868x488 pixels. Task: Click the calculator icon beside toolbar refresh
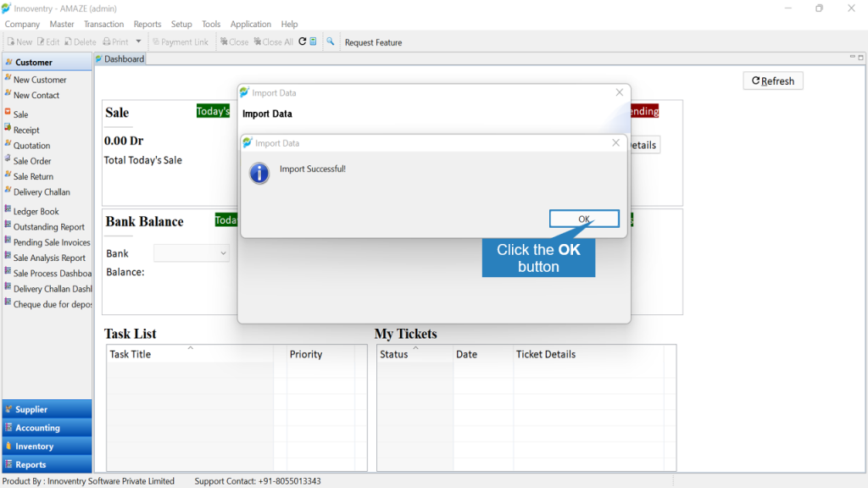click(314, 42)
